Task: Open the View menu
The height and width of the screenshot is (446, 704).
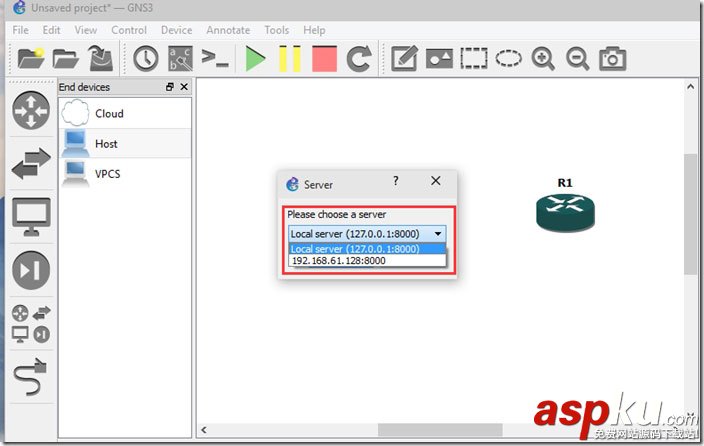Action: pyautogui.click(x=86, y=30)
